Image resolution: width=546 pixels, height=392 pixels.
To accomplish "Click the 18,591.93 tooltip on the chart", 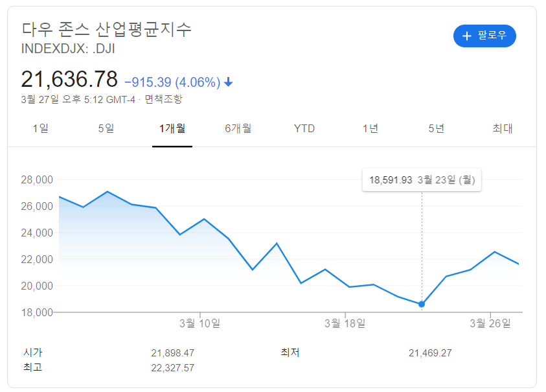I will (422, 179).
